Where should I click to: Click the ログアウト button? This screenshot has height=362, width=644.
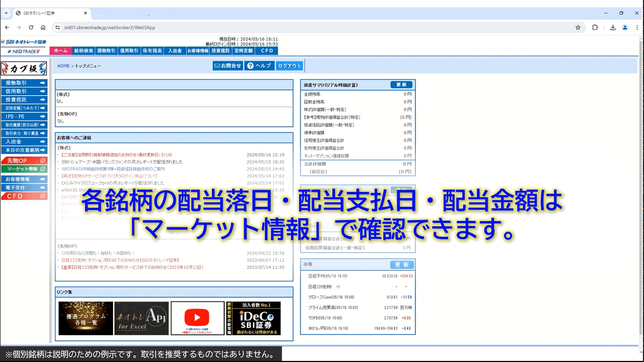[x=290, y=66]
